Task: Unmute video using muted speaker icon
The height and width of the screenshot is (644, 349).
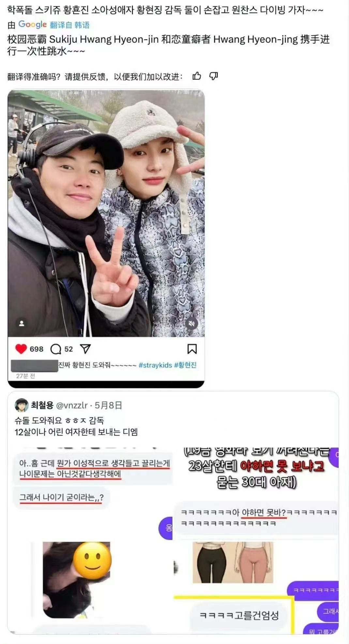Action: tap(191, 324)
